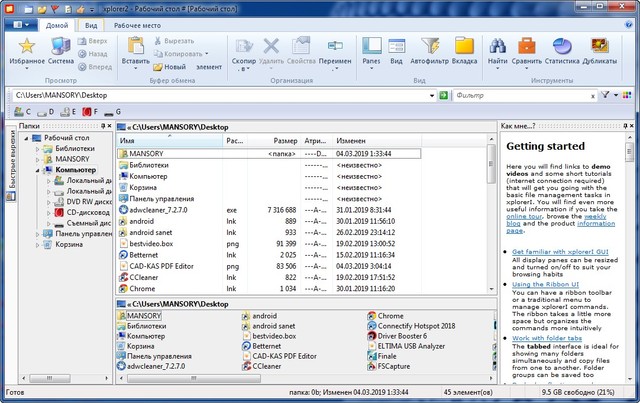Screen dimensions: 640x403
Task: Click the Вкладка folder tab icon
Action: tap(465, 45)
